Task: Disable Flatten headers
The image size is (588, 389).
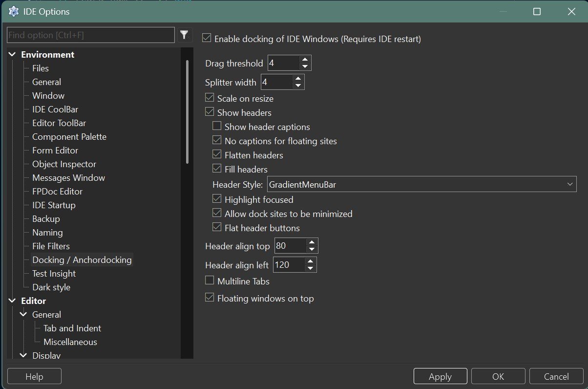Action: (x=217, y=154)
